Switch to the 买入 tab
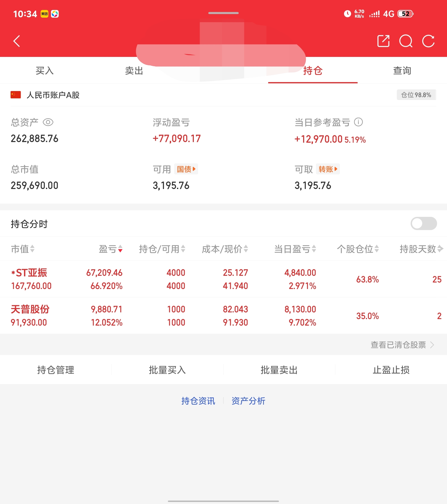The height and width of the screenshot is (504, 447). coord(45,71)
